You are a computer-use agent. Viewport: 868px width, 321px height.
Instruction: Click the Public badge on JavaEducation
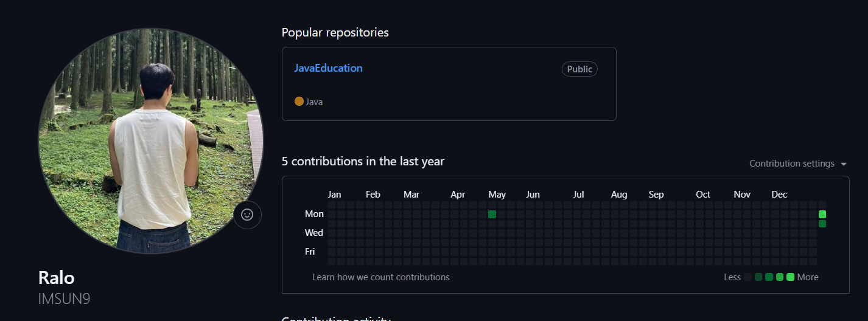tap(579, 69)
